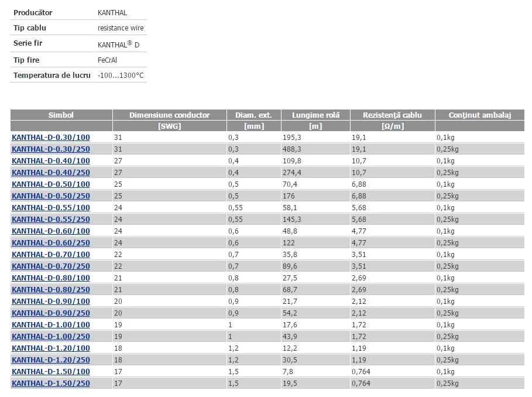
Task: Visit the KANTHAL-D-1.20/250 product page
Action: [51, 360]
